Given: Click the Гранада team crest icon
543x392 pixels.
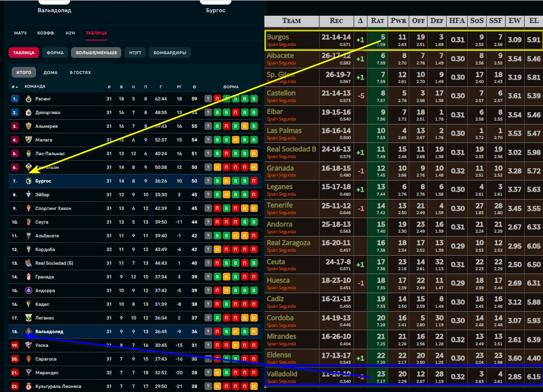Looking at the screenshot, I should click(x=29, y=277).
